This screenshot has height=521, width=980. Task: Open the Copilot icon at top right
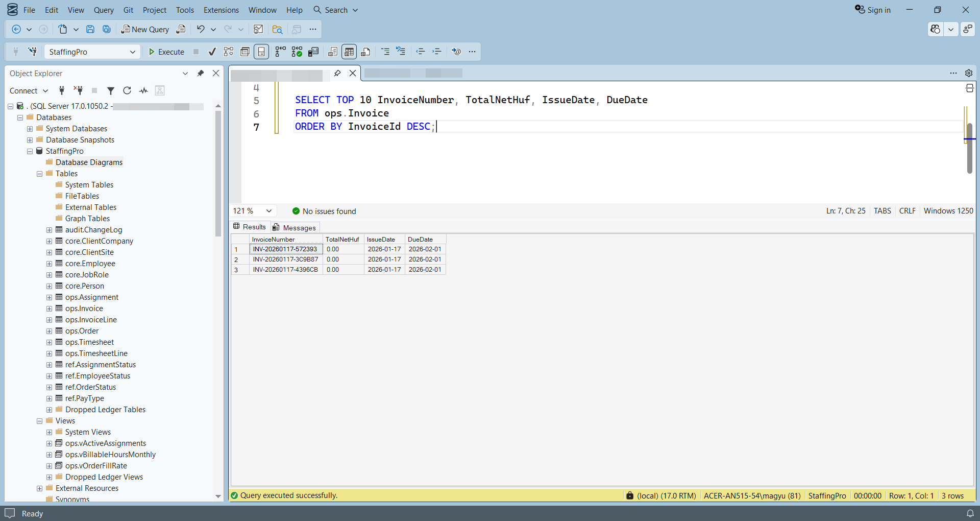935,30
